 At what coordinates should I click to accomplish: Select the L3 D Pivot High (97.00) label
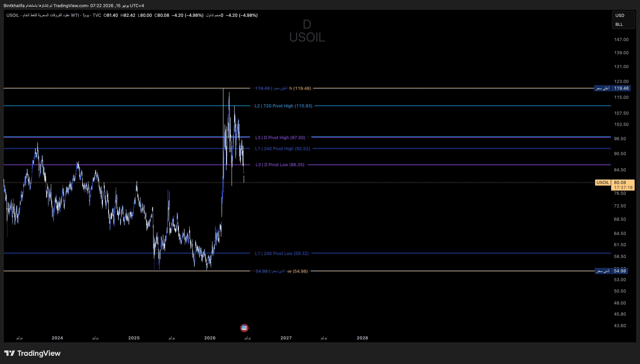pyautogui.click(x=280, y=137)
